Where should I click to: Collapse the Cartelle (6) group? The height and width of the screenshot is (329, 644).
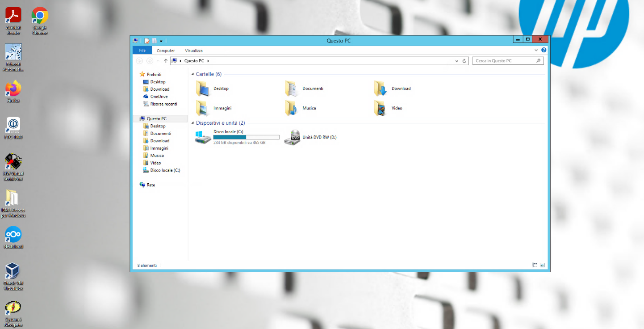point(192,74)
